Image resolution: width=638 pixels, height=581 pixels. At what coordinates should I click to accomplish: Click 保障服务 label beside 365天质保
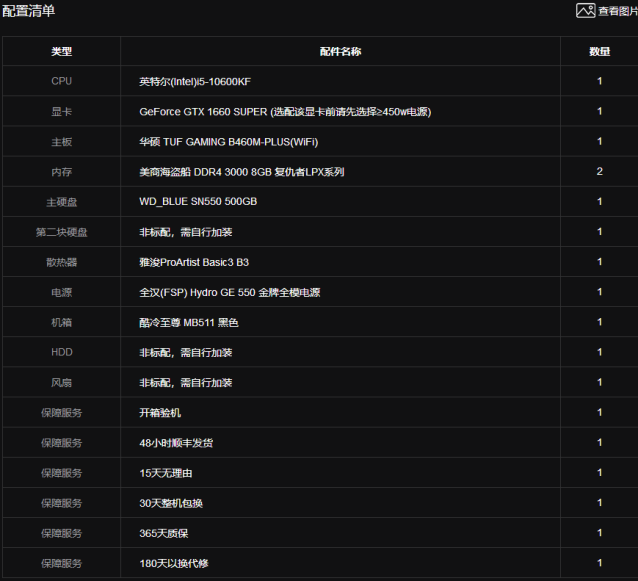61,533
